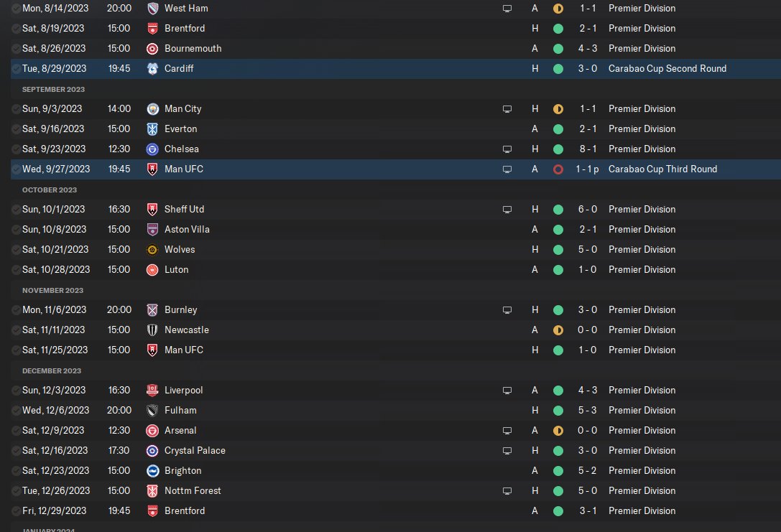This screenshot has width=781, height=532.
Task: Click the Cardiff club crest icon
Action: [152, 69]
